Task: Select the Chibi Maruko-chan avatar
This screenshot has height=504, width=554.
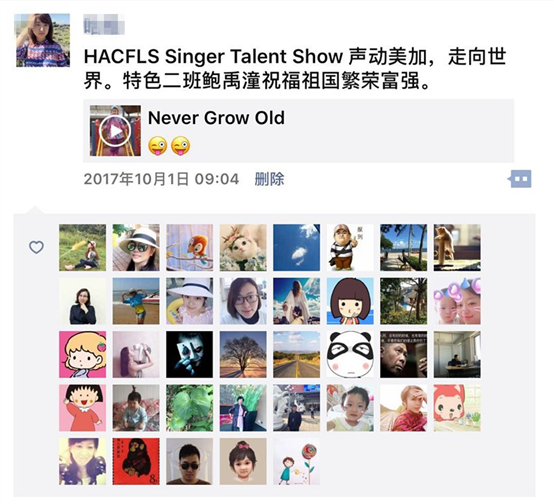Action: pos(82,408)
